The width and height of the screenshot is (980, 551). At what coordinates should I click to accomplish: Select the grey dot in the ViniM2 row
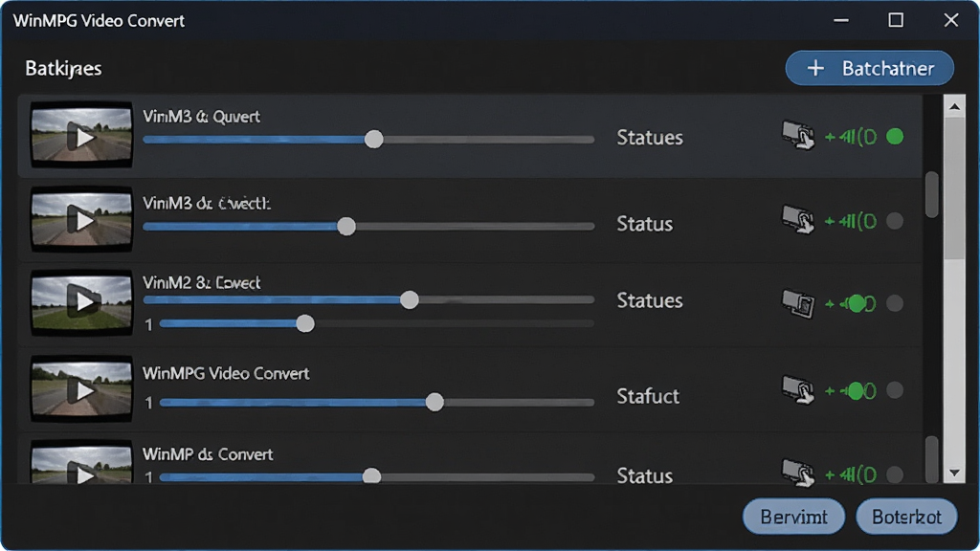click(x=895, y=303)
